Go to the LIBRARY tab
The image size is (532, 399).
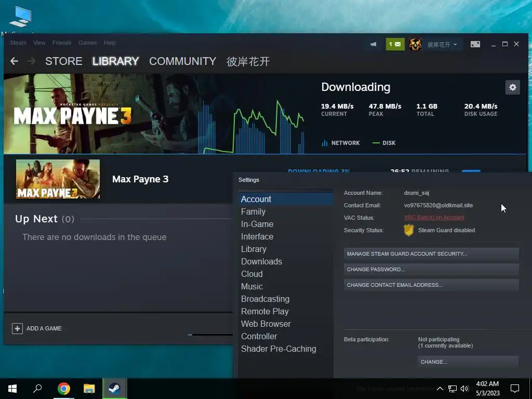click(x=116, y=61)
